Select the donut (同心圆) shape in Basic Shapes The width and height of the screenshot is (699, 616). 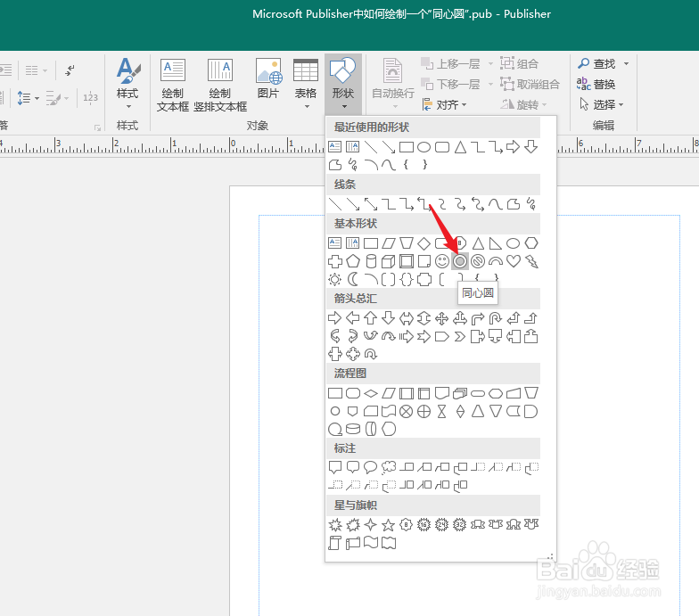pos(460,261)
